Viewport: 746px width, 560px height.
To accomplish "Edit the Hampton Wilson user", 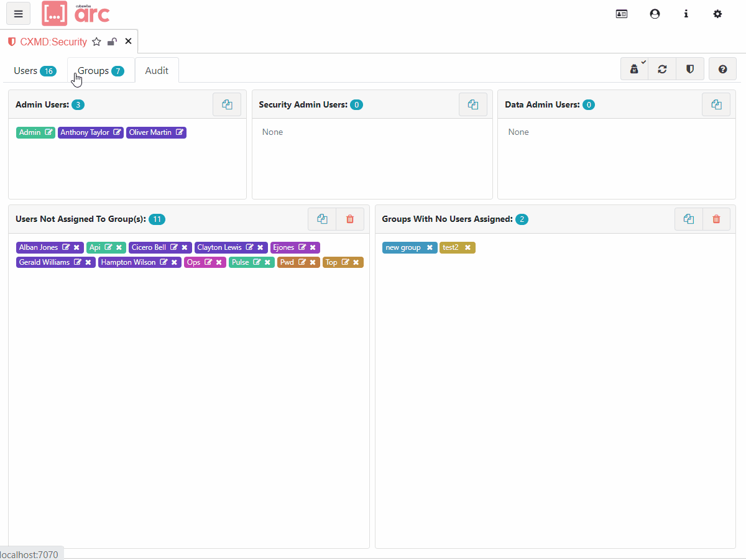I will tap(163, 262).
